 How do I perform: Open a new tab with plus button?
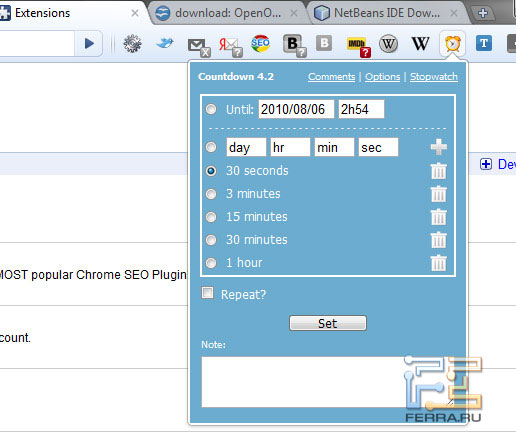tap(483, 13)
